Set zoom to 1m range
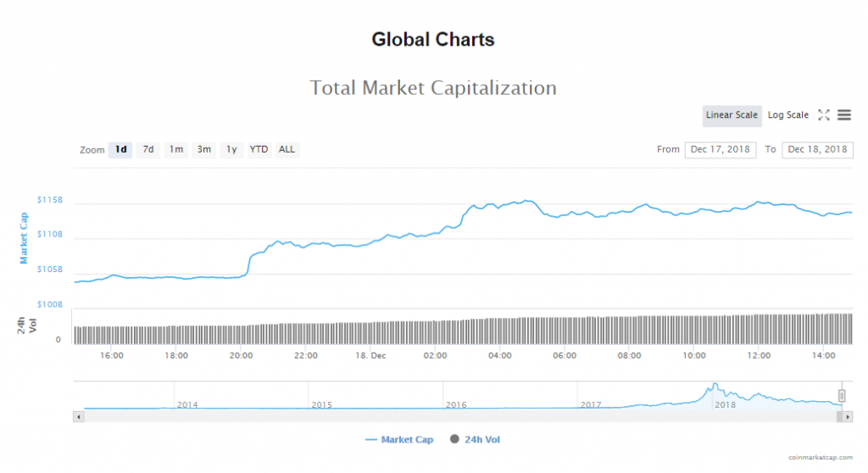The image size is (868, 473). (x=176, y=150)
